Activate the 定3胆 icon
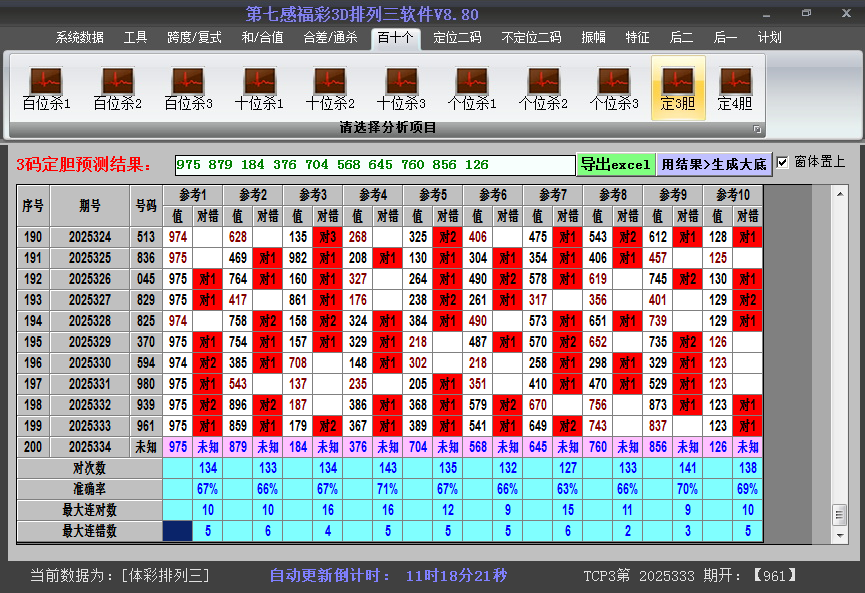Image resolution: width=865 pixels, height=593 pixels. (x=678, y=88)
